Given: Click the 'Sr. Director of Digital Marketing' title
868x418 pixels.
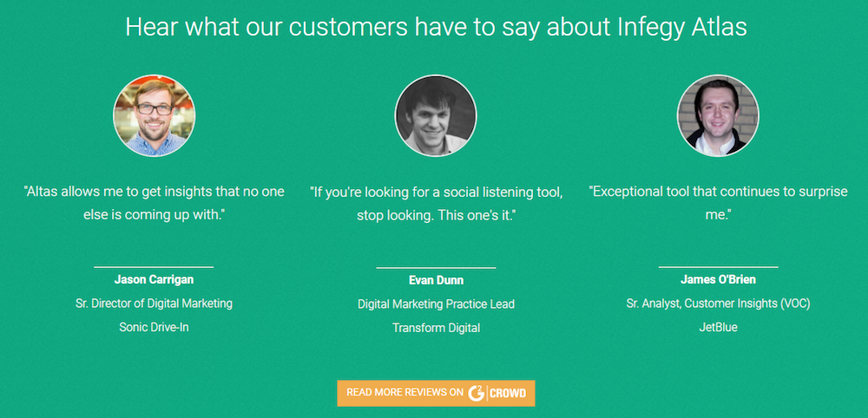Looking at the screenshot, I should pyautogui.click(x=154, y=304).
